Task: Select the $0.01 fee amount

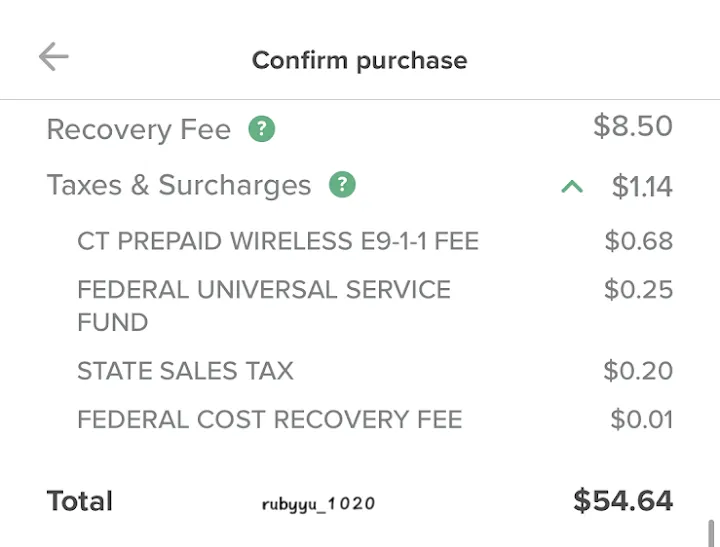Action: (x=641, y=419)
